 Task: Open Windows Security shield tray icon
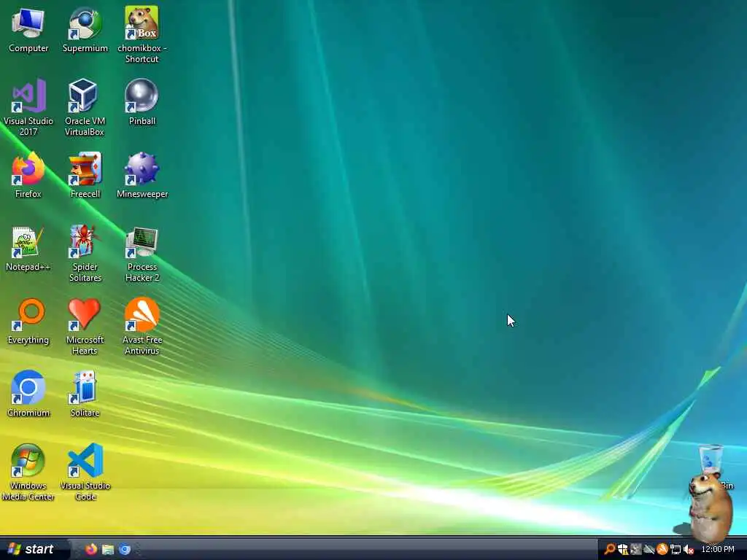623,550
